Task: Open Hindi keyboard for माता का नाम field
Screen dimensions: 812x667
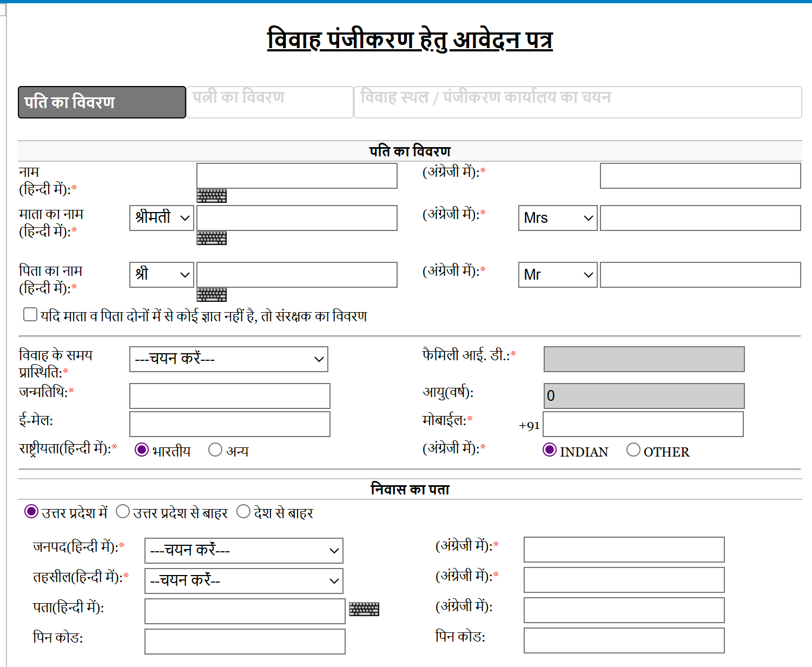Action: (x=212, y=237)
